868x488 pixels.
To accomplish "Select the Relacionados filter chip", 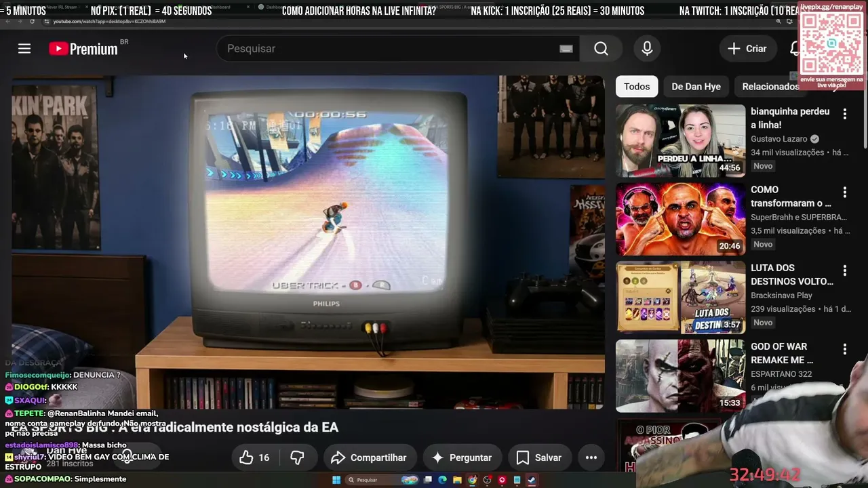I will [770, 87].
